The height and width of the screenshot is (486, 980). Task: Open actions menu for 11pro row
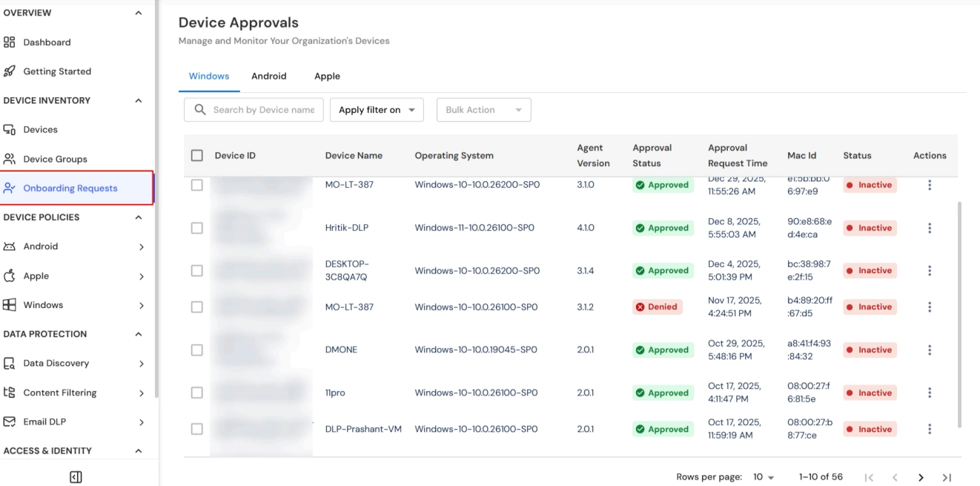[x=930, y=393]
